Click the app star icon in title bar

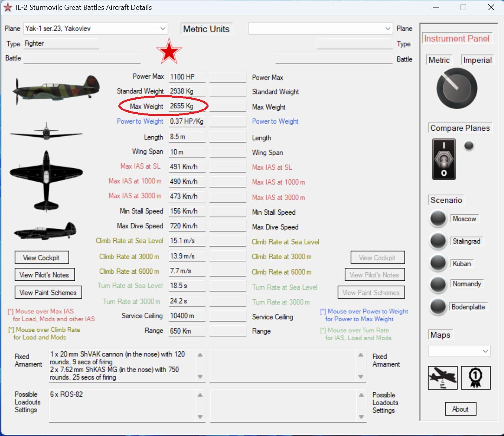7,7
